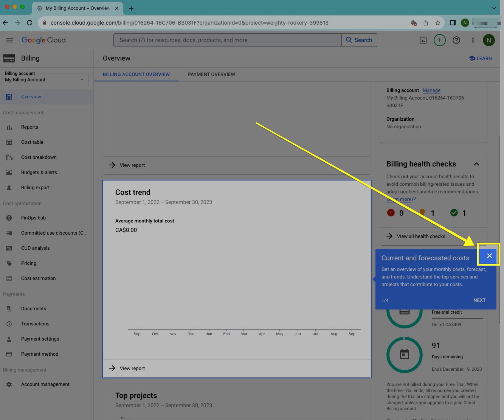Reload the page in browser toolbar
The height and width of the screenshot is (420, 504).
point(29,23)
